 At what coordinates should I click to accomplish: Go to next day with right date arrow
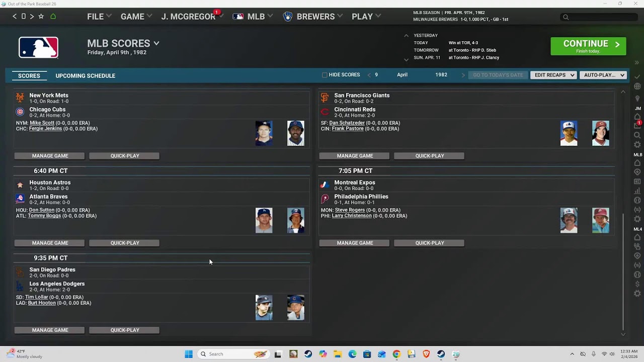pos(463,75)
